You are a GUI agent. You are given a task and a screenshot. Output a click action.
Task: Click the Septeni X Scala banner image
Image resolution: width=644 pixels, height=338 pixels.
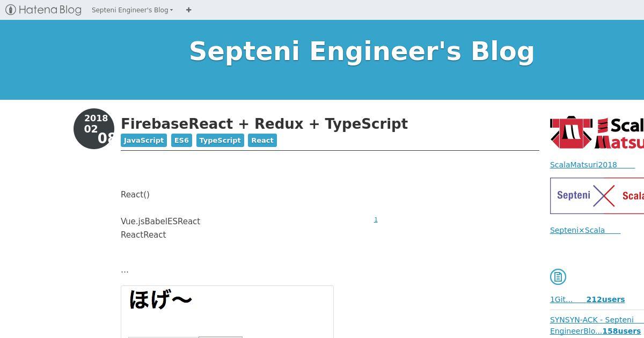click(597, 196)
